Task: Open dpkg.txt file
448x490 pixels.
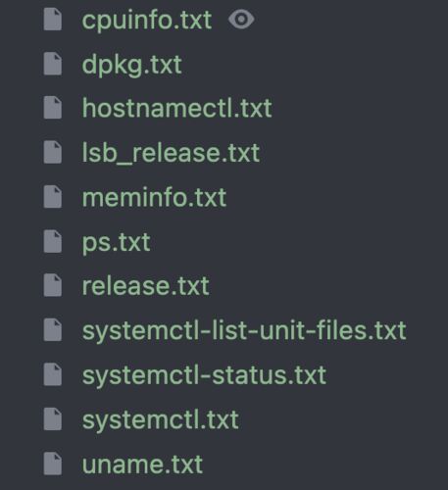Action: click(x=131, y=66)
